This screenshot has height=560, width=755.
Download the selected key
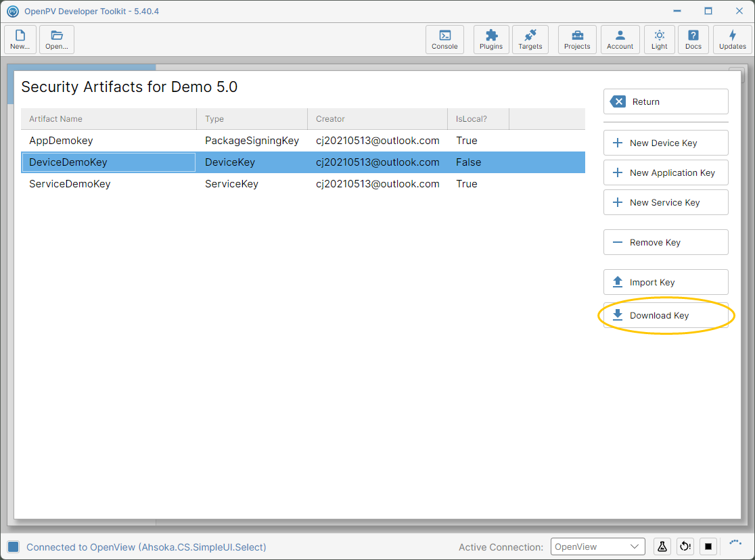(666, 315)
